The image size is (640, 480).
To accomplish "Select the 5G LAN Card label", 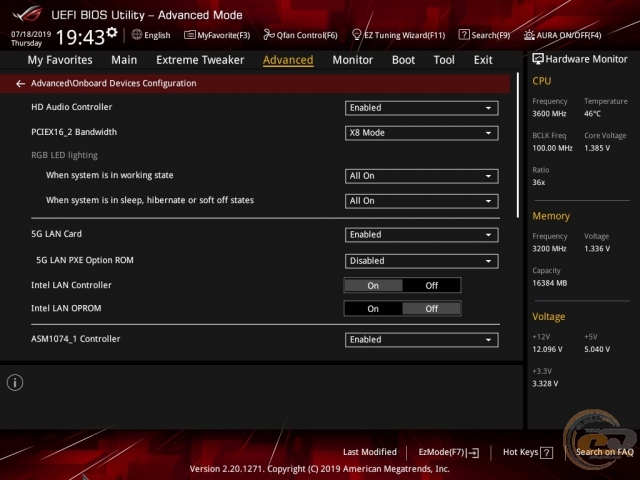I will pyautogui.click(x=56, y=234).
